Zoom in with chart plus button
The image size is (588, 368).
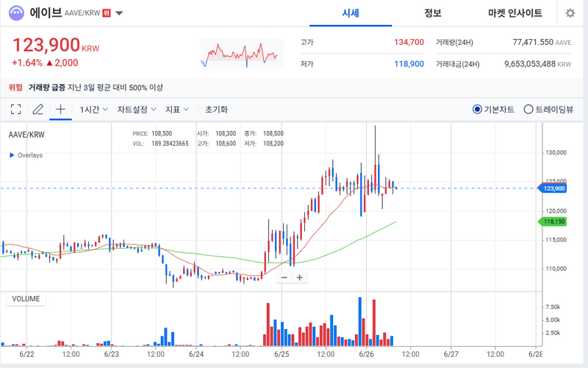click(x=300, y=277)
